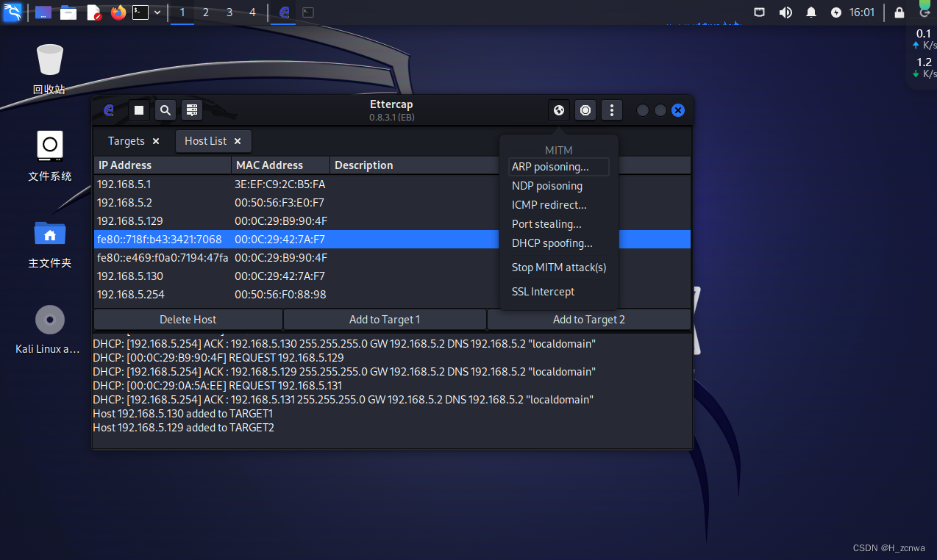Switch to the Targets tab

[x=126, y=141]
